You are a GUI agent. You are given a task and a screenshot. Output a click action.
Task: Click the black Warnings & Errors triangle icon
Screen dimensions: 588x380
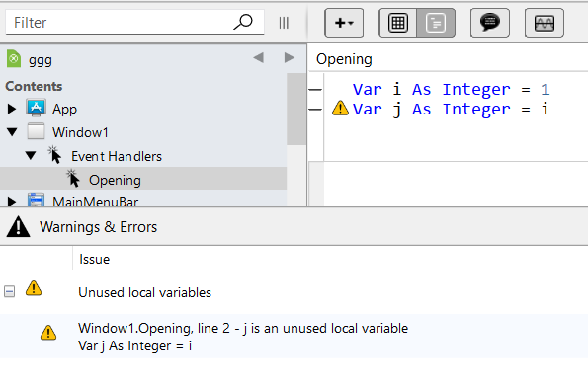click(18, 226)
